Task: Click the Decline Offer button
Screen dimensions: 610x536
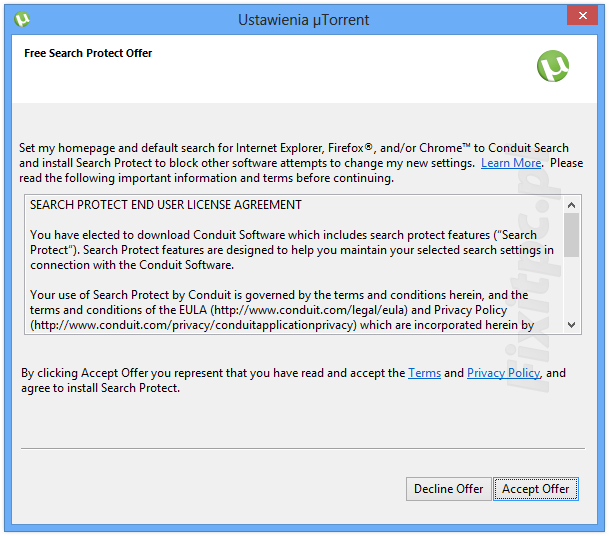Action: 449,489
